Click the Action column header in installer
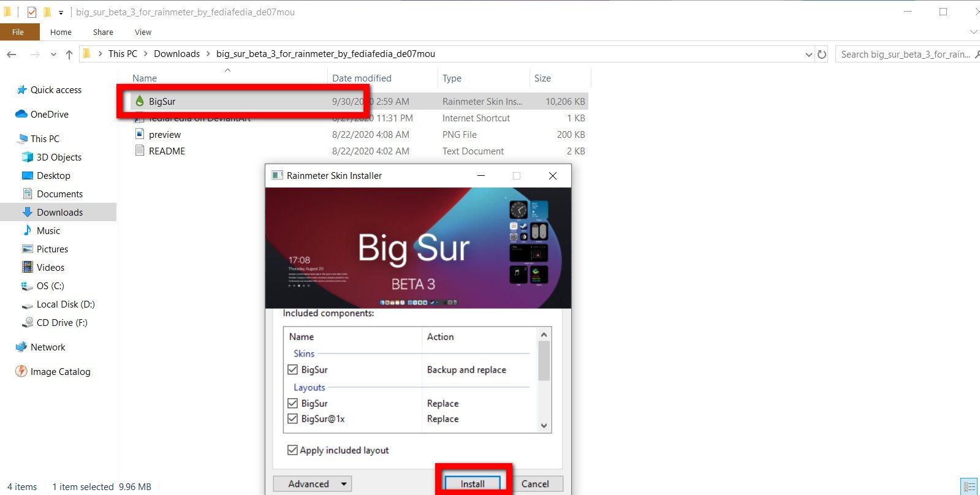 tap(440, 336)
